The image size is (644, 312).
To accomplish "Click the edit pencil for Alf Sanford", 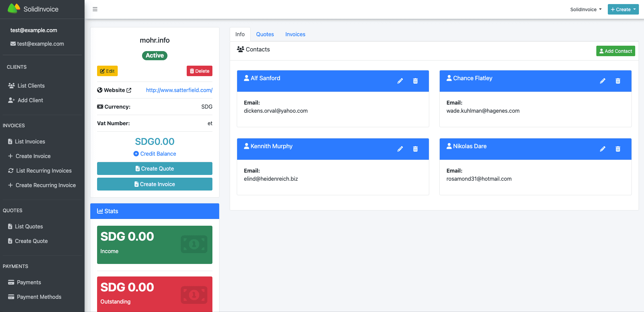I will pos(400,81).
